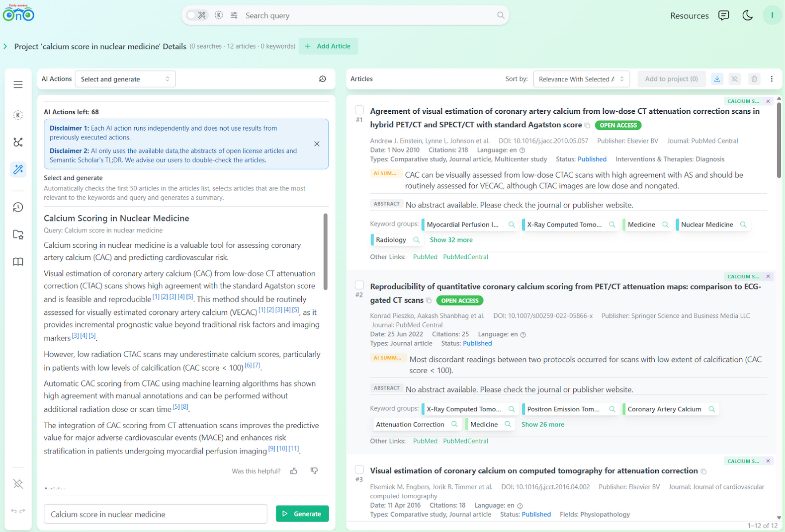Image resolution: width=785 pixels, height=532 pixels.
Task: Open citation [6] in summary
Action: pos(248,365)
